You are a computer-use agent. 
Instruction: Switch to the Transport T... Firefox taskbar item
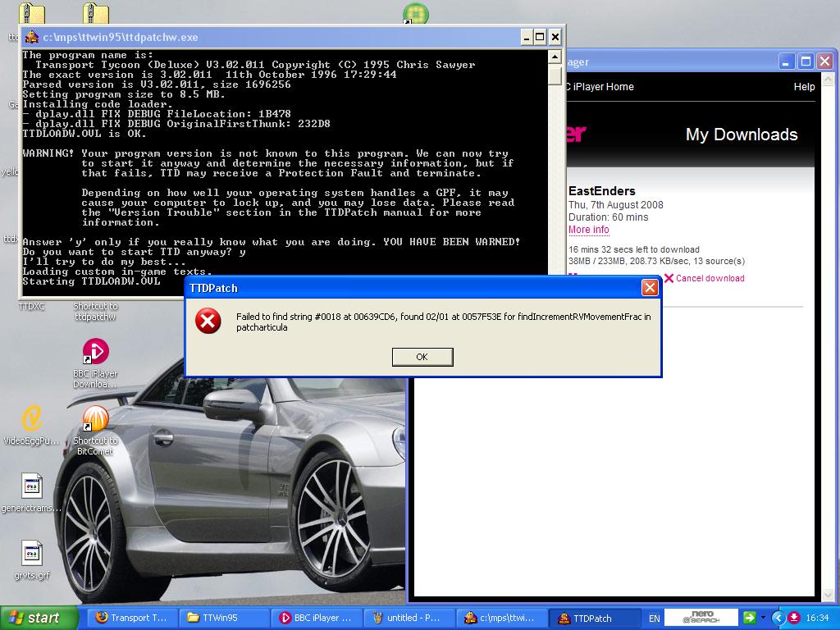pyautogui.click(x=130, y=618)
